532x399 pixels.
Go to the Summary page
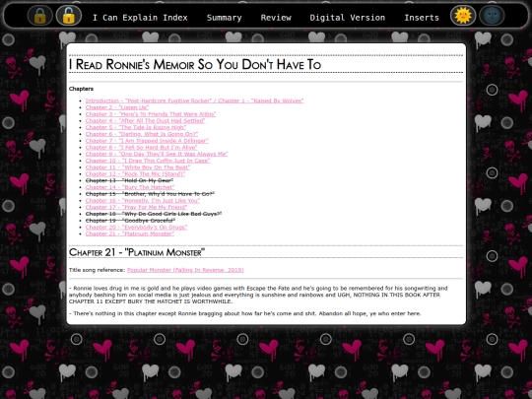pos(225,18)
